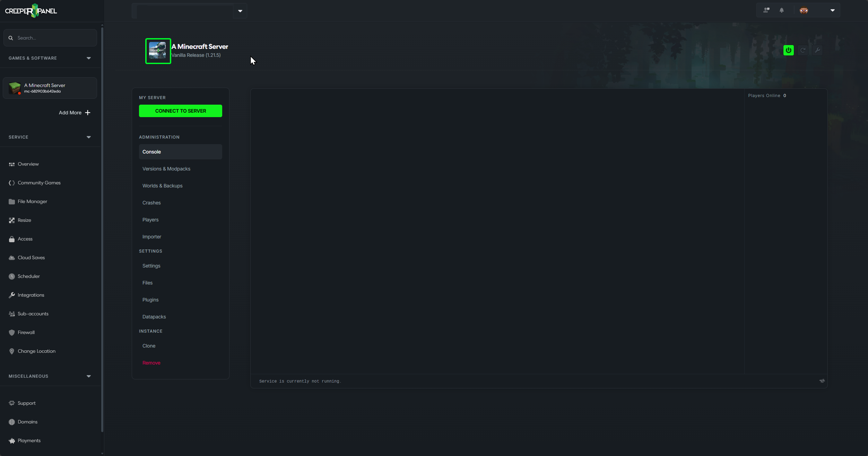
Task: Click the plus icon next to Add More
Action: (88, 113)
